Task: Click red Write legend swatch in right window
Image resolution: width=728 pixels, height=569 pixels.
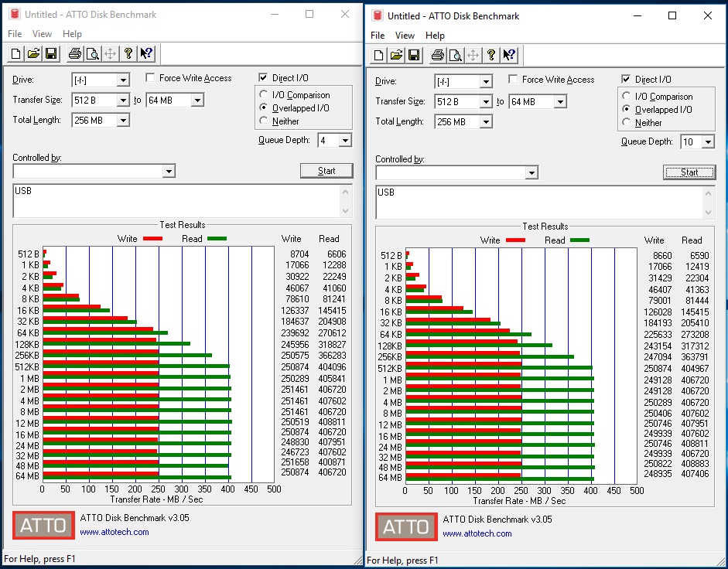Action: [515, 240]
